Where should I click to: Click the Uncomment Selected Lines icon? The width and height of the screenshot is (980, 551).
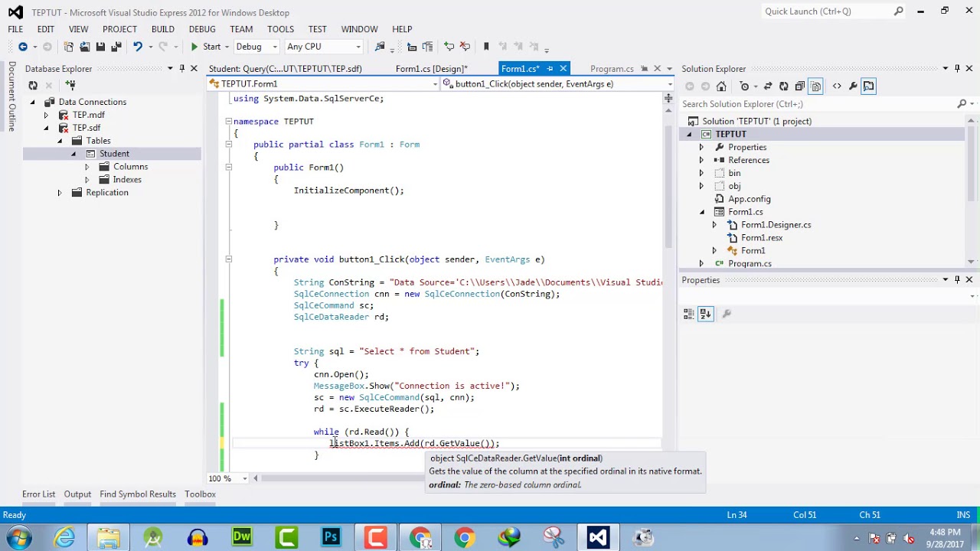tap(465, 47)
